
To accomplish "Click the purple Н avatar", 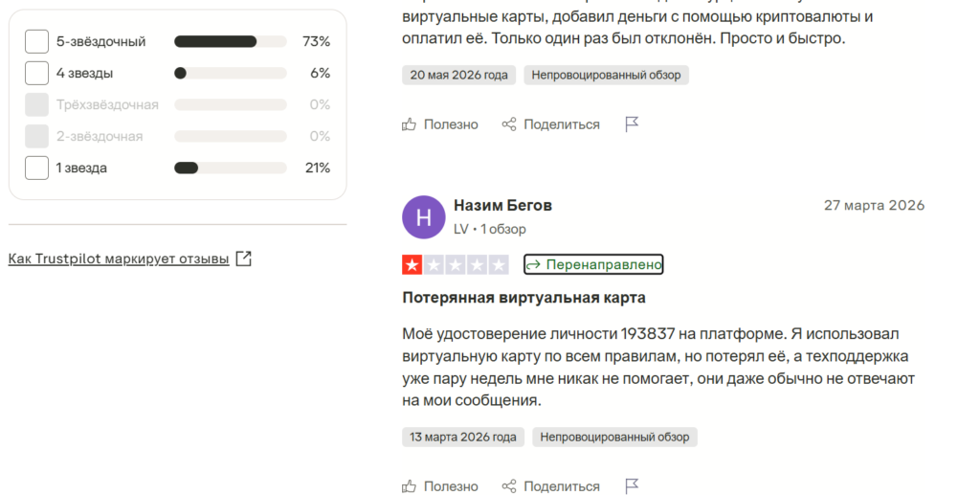I will point(424,217).
